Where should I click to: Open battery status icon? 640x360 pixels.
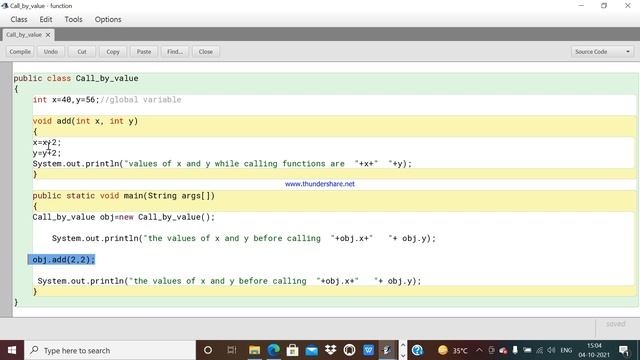(527, 350)
